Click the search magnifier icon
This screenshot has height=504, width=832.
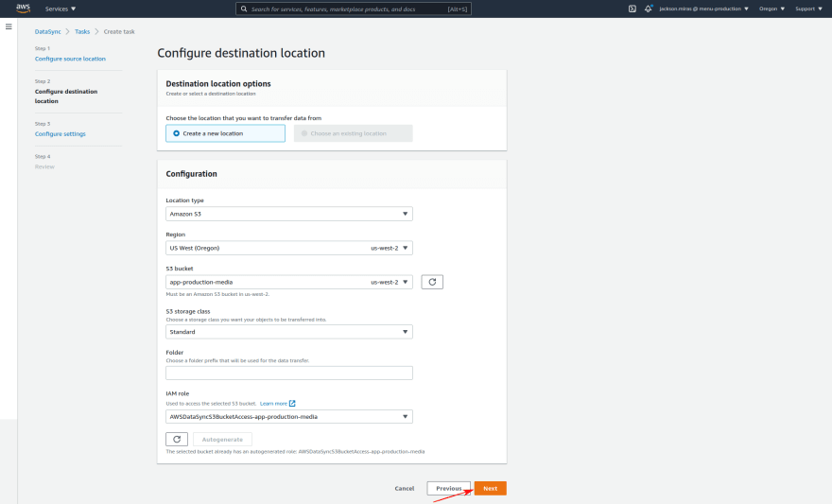pyautogui.click(x=244, y=9)
